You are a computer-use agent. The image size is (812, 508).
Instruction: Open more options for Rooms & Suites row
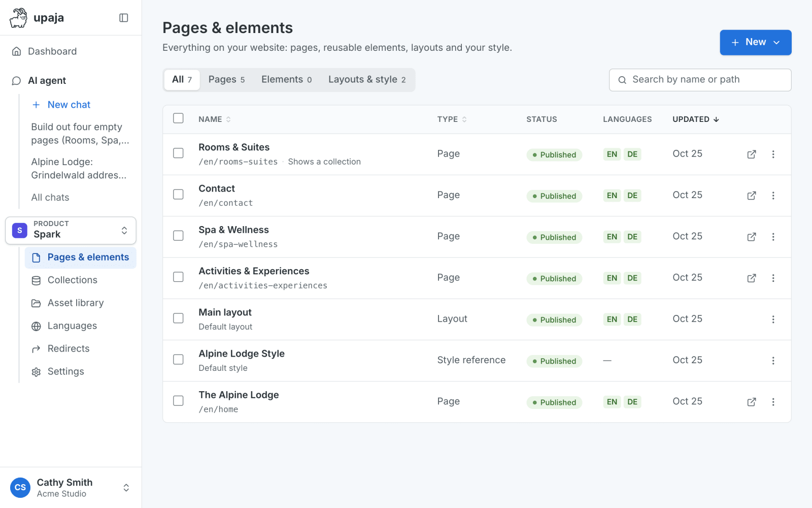coord(773,154)
